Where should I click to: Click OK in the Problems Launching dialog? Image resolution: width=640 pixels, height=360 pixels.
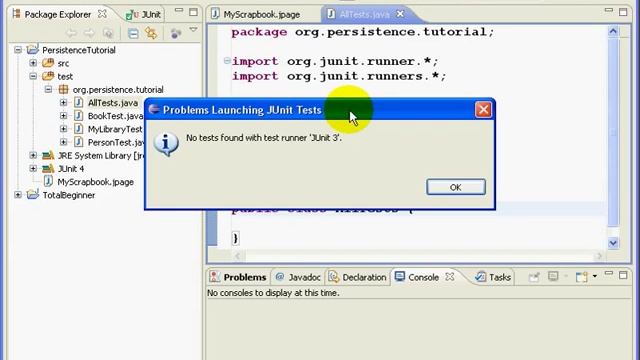pyautogui.click(x=456, y=187)
